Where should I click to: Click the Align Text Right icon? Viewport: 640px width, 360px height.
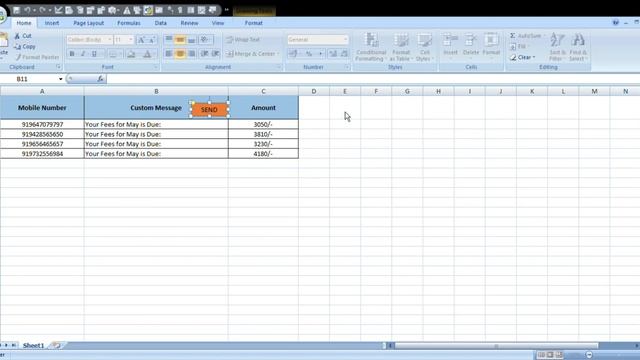coord(191,53)
